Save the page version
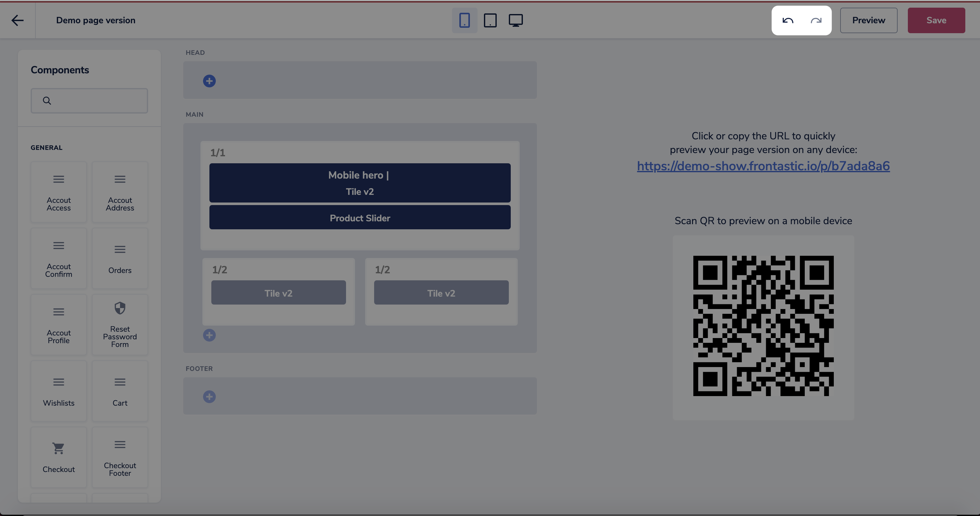The width and height of the screenshot is (980, 516). [x=936, y=20]
